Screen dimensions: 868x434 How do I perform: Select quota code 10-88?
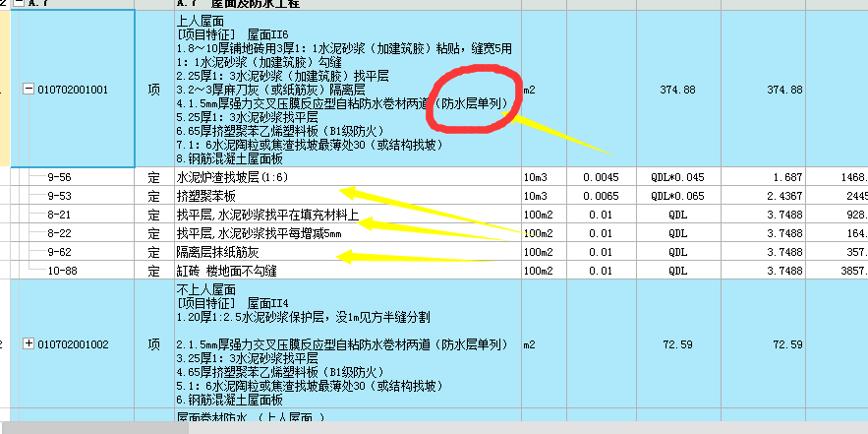[62, 271]
